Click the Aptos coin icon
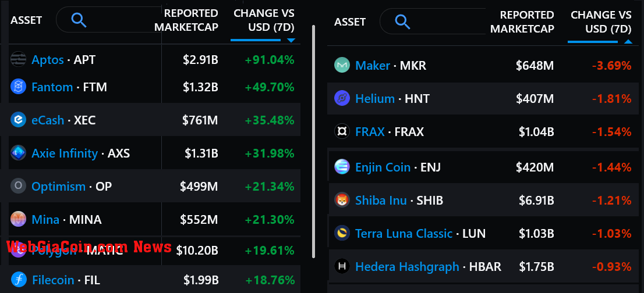The height and width of the screenshot is (293, 644). 19,60
